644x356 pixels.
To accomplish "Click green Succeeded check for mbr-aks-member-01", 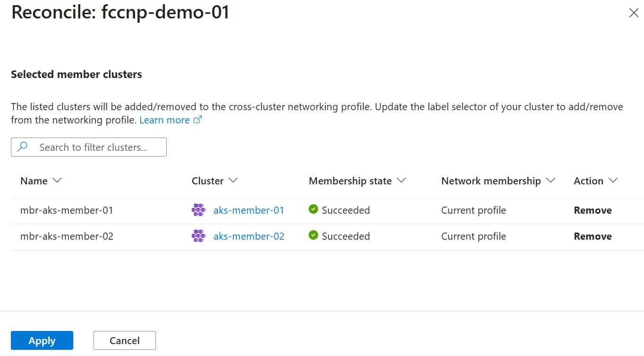I will (x=313, y=209).
